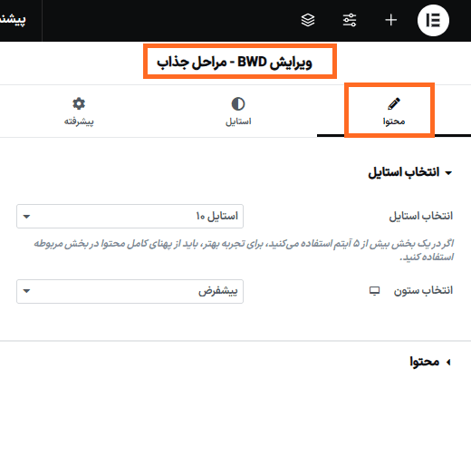Expand the محتوا section below
471x476 pixels.
click(x=430, y=362)
